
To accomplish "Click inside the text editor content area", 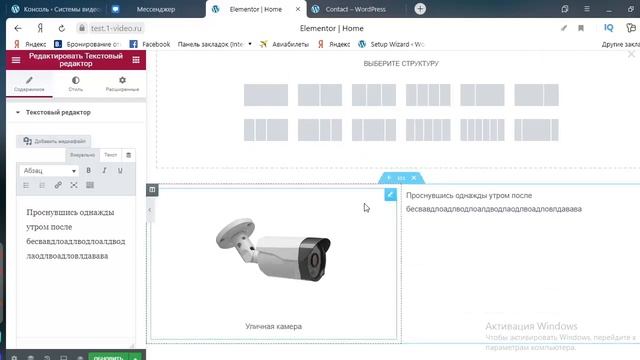I will pos(76,267).
